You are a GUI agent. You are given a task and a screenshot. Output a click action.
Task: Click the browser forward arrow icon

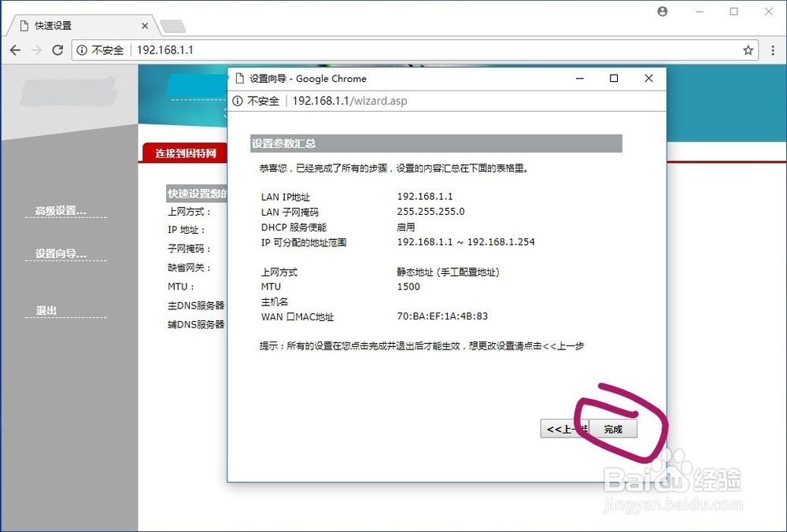point(35,50)
